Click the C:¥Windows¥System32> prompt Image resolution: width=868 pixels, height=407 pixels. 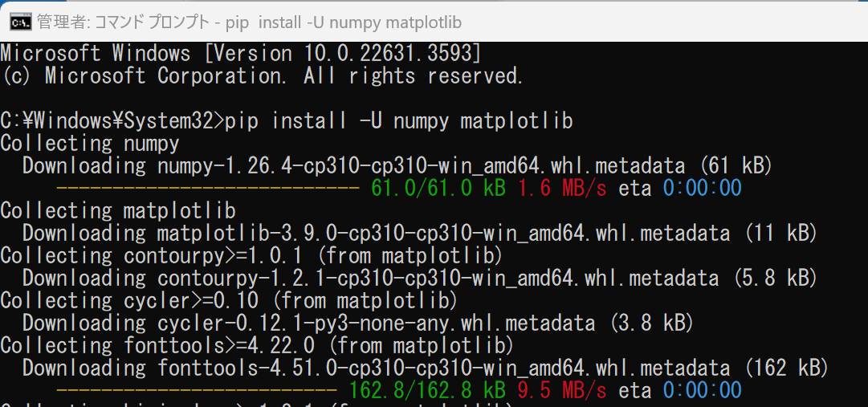pos(111,121)
